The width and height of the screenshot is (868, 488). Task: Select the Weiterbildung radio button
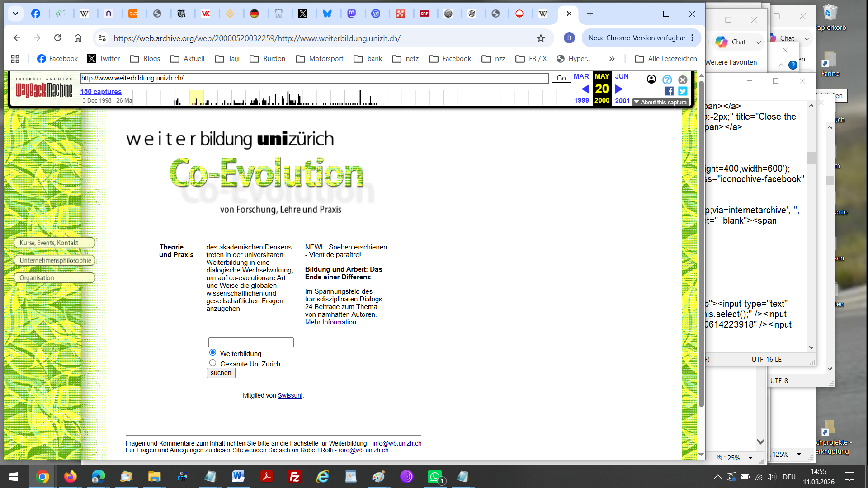point(212,352)
